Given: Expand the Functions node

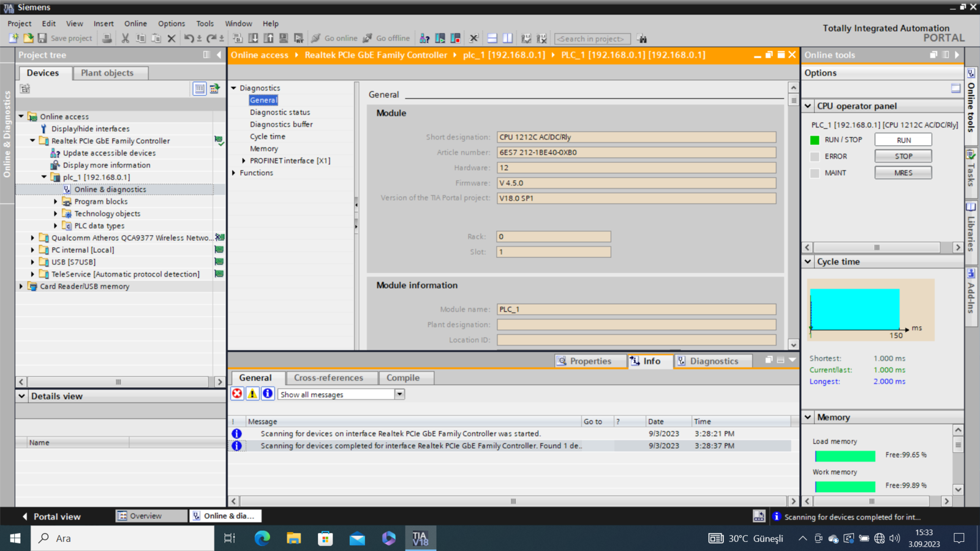Looking at the screenshot, I should pos(234,173).
